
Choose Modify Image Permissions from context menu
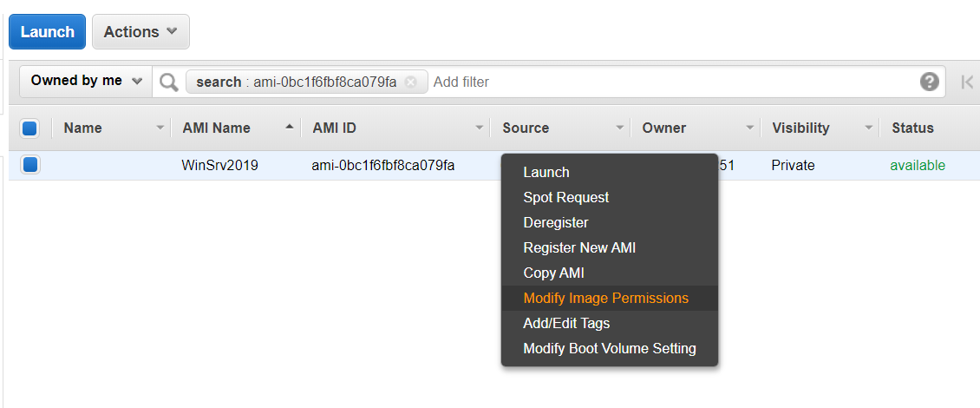point(605,298)
